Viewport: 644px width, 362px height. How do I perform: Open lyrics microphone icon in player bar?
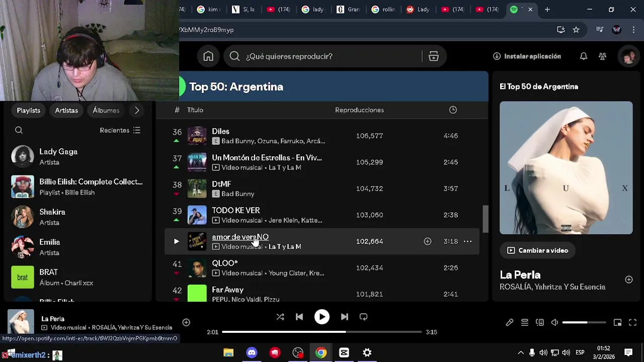click(x=509, y=322)
